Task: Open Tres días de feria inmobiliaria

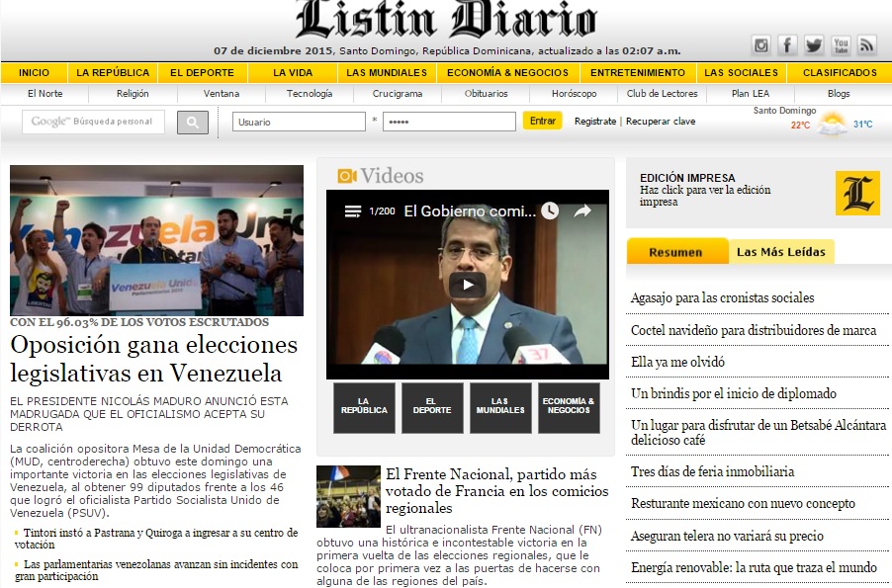Action: pos(712,471)
